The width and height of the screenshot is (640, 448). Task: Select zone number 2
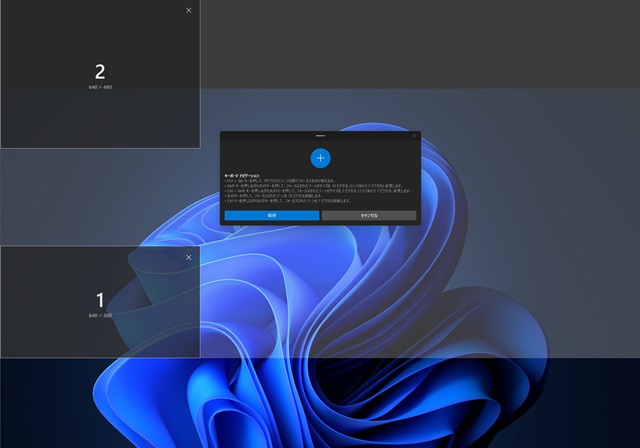click(100, 72)
